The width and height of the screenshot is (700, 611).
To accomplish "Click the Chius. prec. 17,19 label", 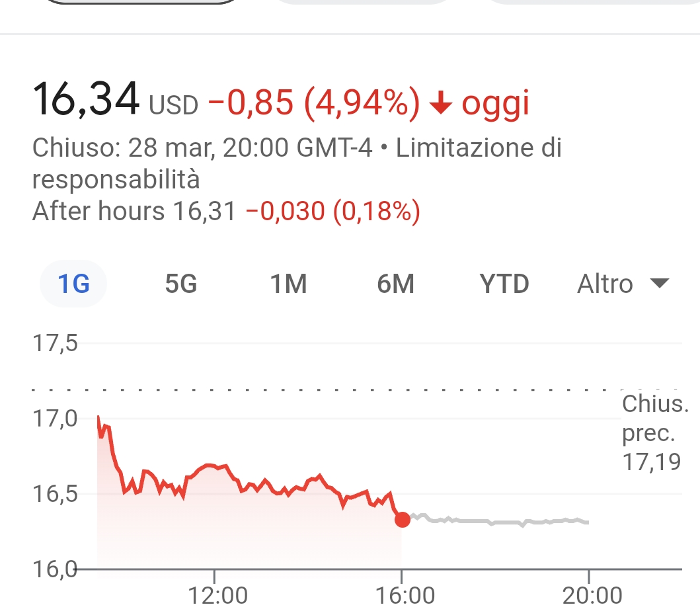I will [652, 433].
